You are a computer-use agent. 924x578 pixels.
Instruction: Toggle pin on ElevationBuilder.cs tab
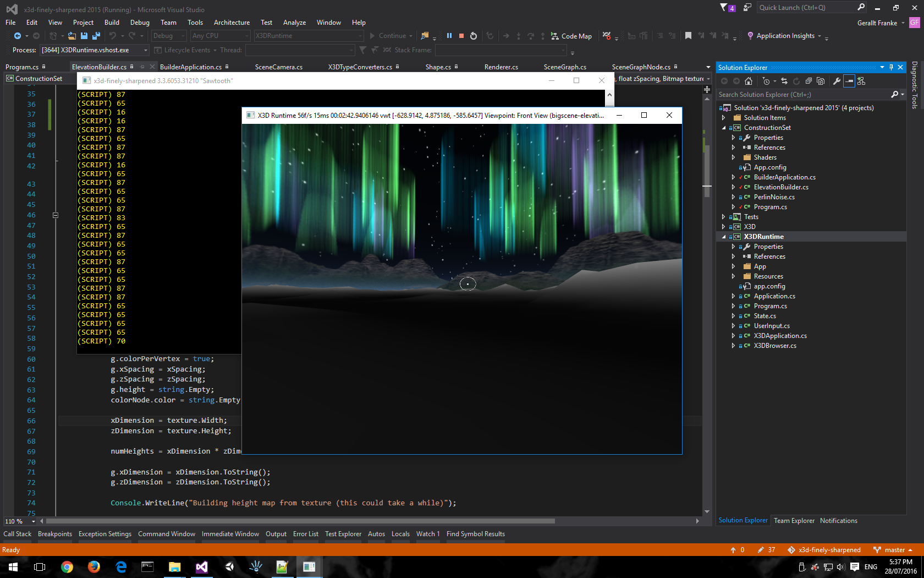[142, 67]
